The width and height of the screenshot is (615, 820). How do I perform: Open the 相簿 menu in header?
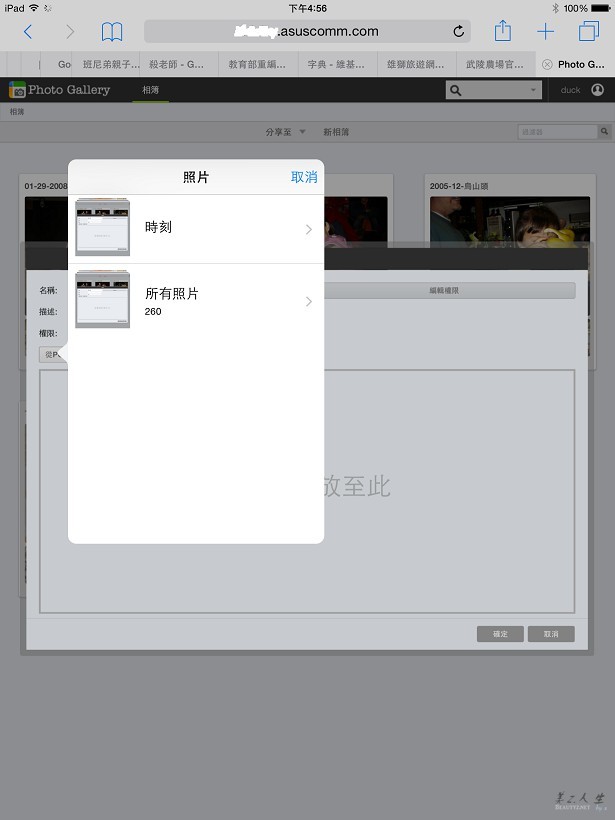click(x=151, y=90)
